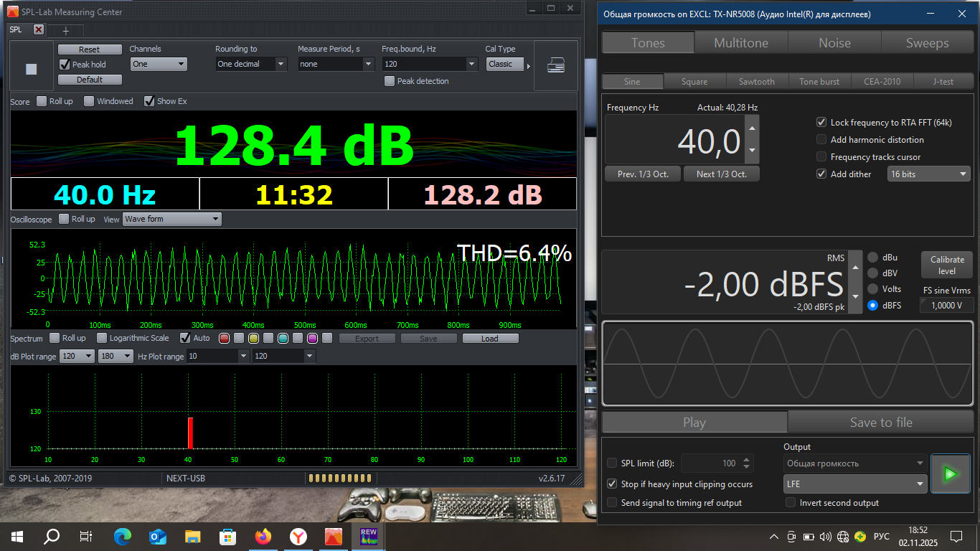Click the Calibrate level button
This screenshot has width=980, height=551.
(947, 265)
